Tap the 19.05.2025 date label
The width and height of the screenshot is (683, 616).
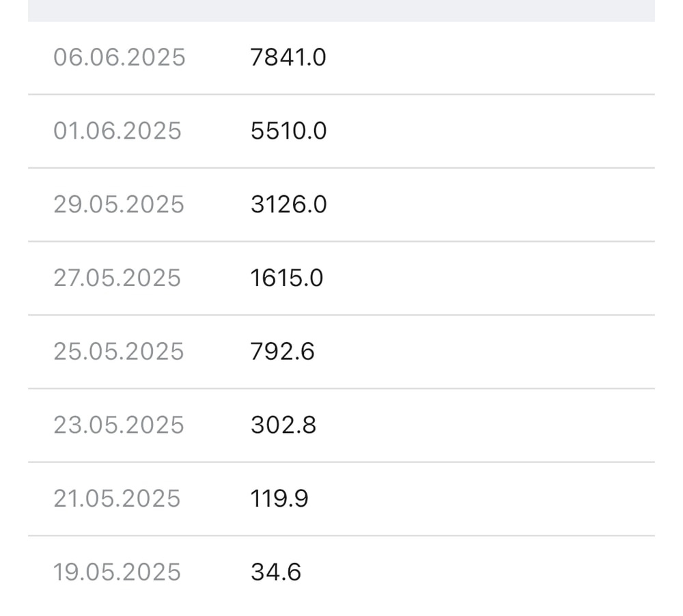[x=117, y=572]
